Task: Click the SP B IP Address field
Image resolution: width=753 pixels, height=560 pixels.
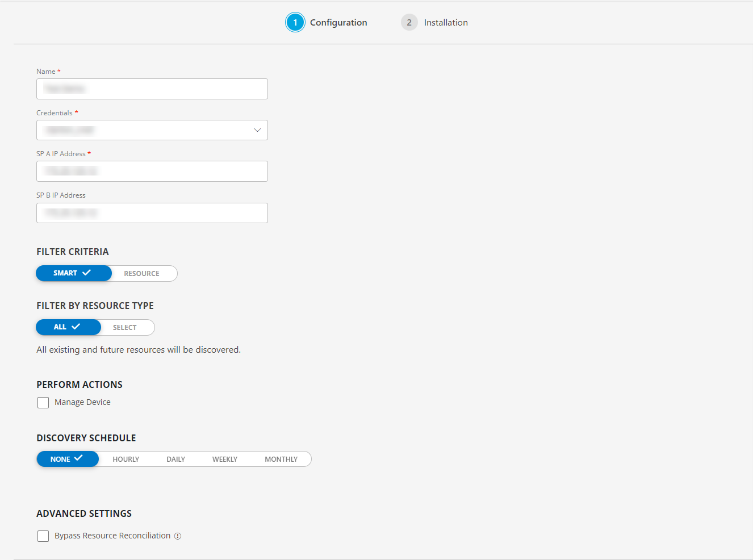Action: [x=152, y=212]
